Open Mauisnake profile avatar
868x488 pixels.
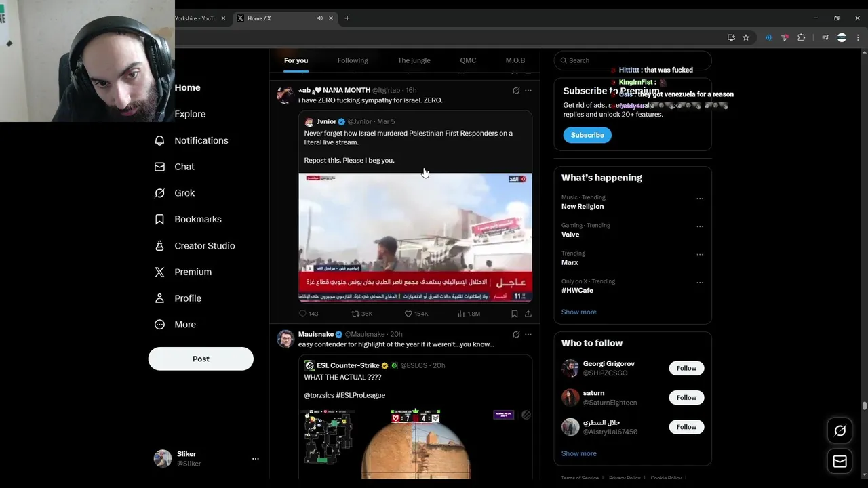(x=285, y=339)
